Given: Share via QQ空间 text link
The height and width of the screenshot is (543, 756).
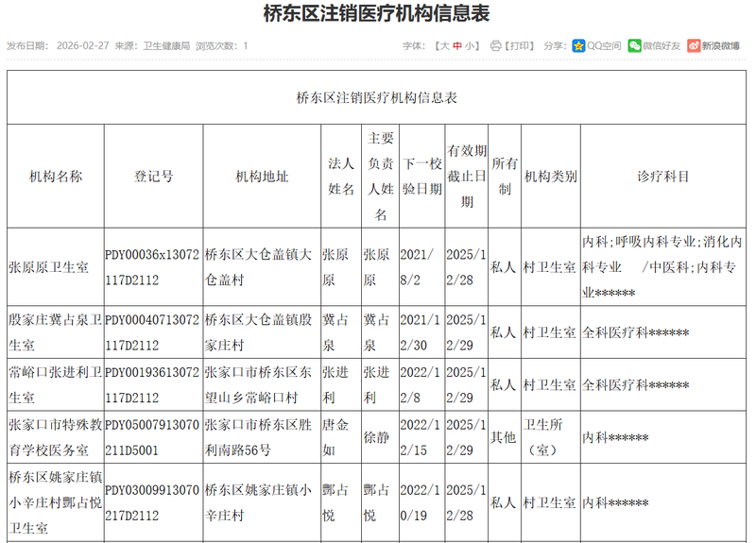Looking at the screenshot, I should 604,45.
